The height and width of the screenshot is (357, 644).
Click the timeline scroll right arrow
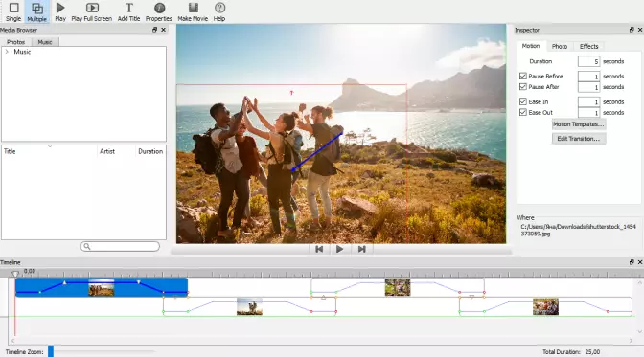(x=632, y=341)
